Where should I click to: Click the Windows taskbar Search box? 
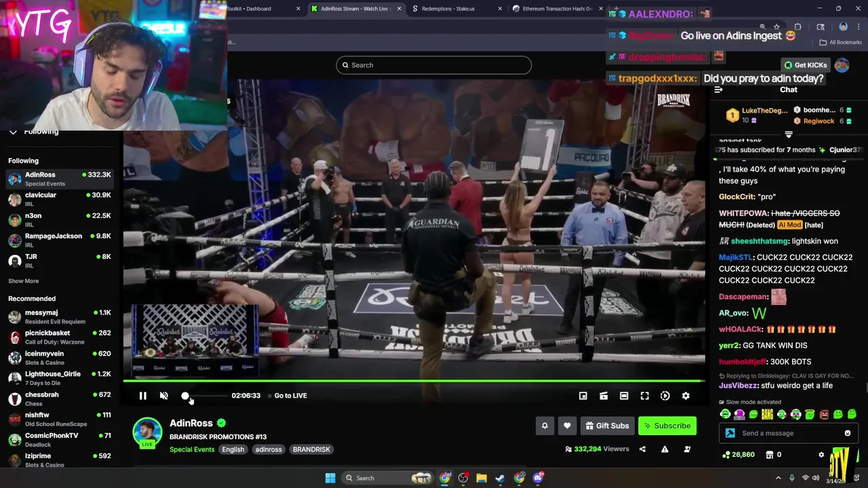point(388,478)
